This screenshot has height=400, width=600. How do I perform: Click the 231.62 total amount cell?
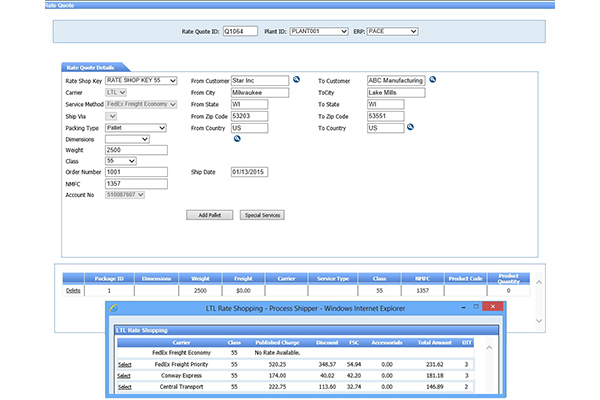click(435, 365)
